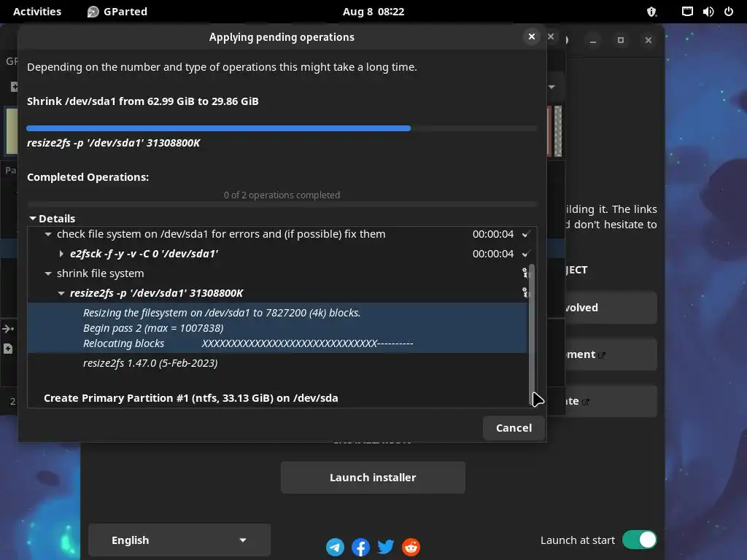Collapse the Details section
Viewport: 747px width, 560px height.
click(x=32, y=219)
